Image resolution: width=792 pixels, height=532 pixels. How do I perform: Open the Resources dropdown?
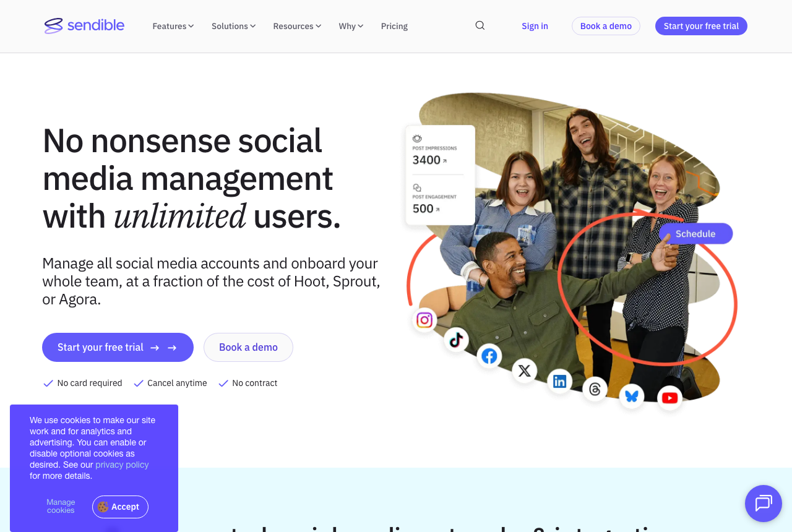pos(297,26)
